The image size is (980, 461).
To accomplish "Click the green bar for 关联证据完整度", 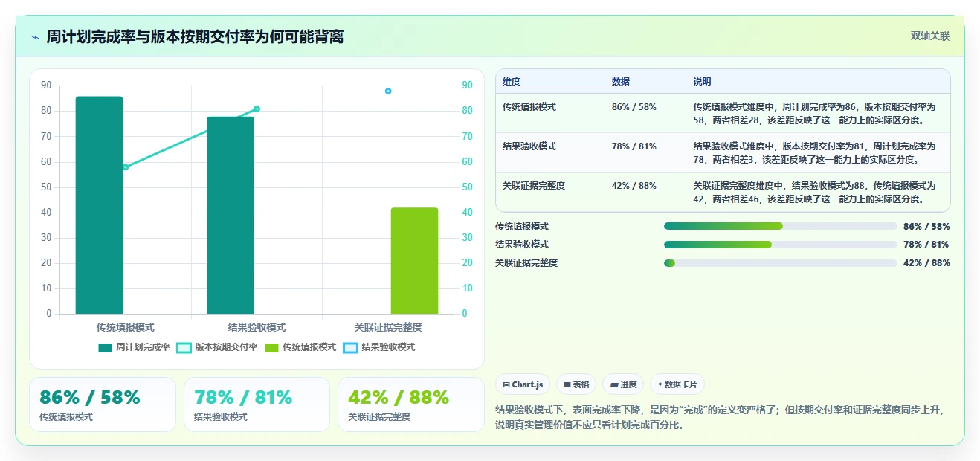I will pyautogui.click(x=414, y=261).
